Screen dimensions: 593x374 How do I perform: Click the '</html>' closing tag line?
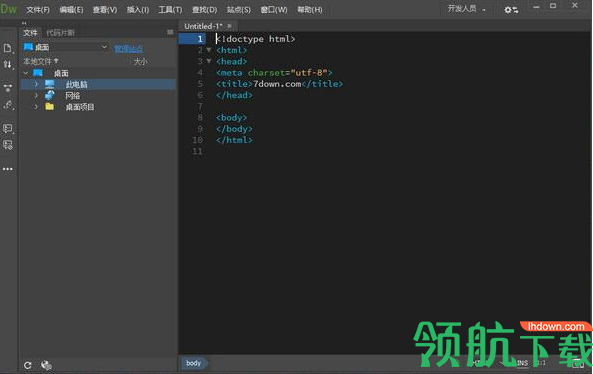[234, 140]
